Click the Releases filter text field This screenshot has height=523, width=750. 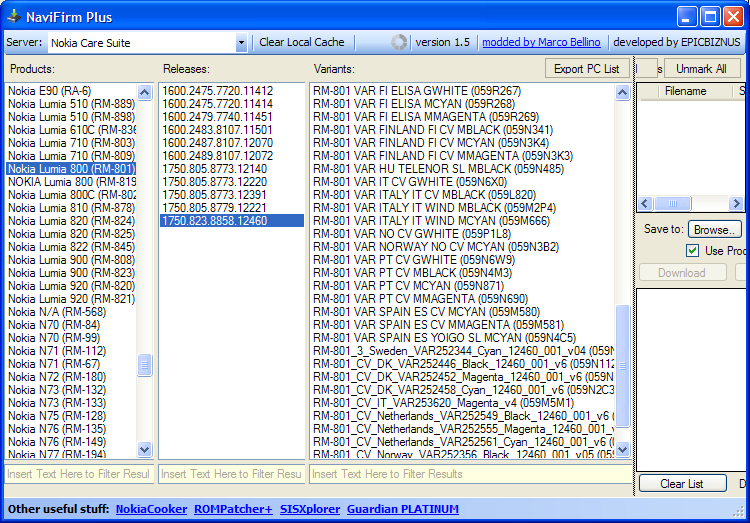pos(232,474)
